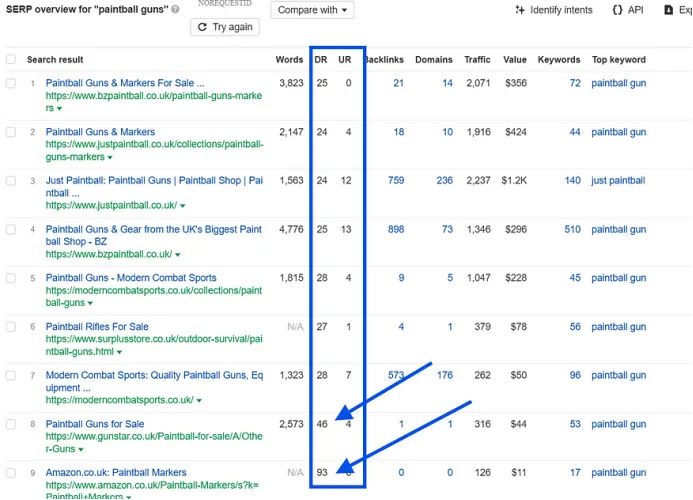Click the Search result column header

(55, 60)
